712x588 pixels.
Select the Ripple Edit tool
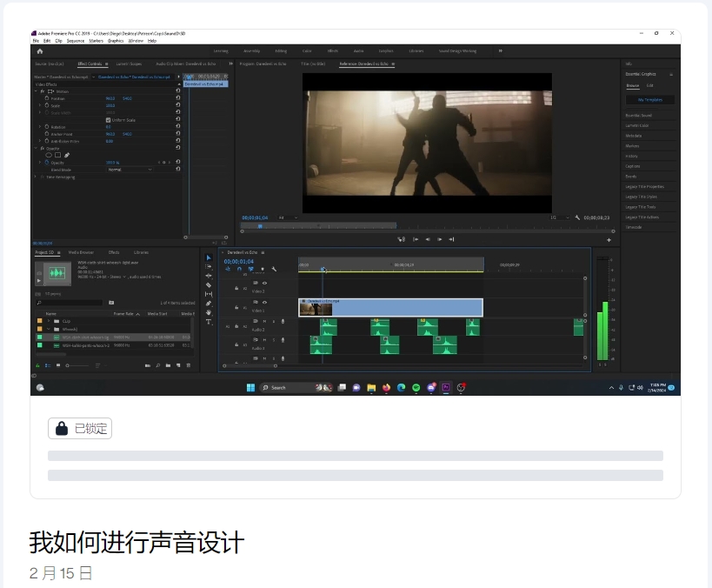(209, 276)
